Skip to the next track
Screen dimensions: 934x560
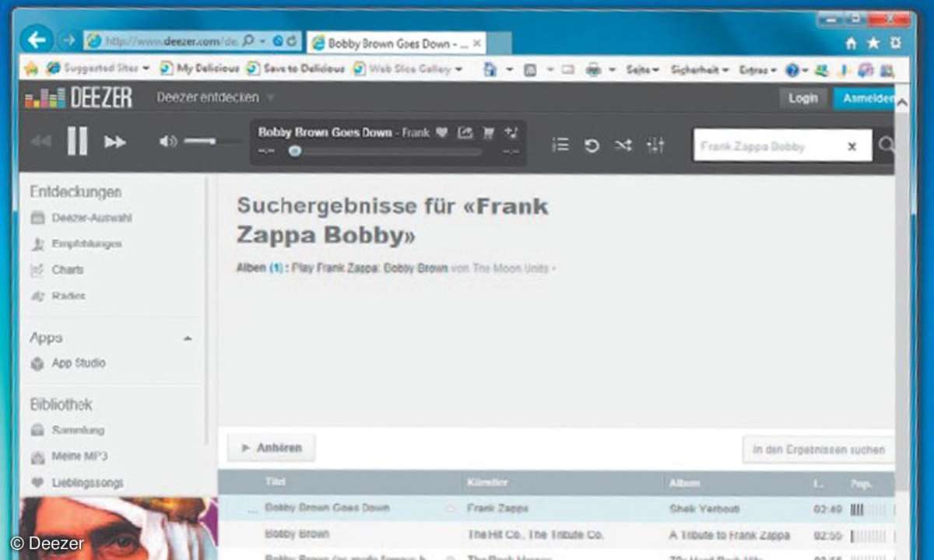pyautogui.click(x=115, y=142)
